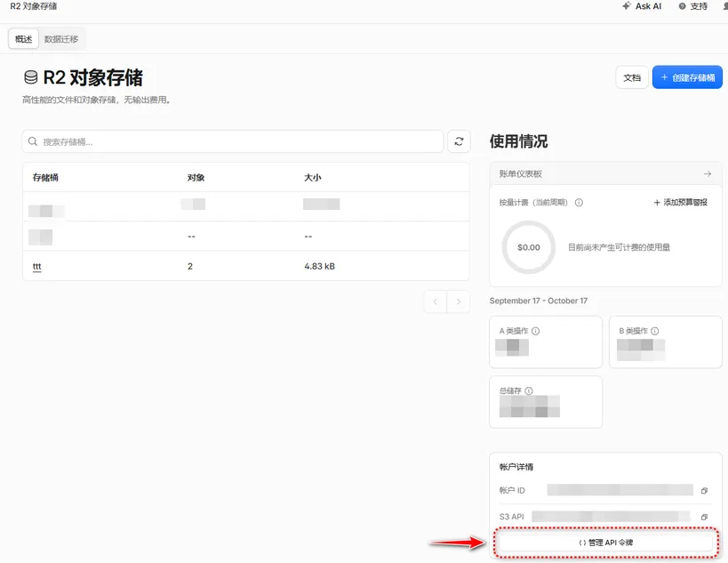The image size is (728, 563).
Task: Click the R2 对象存储 breadcrumb at top
Action: point(34,6)
